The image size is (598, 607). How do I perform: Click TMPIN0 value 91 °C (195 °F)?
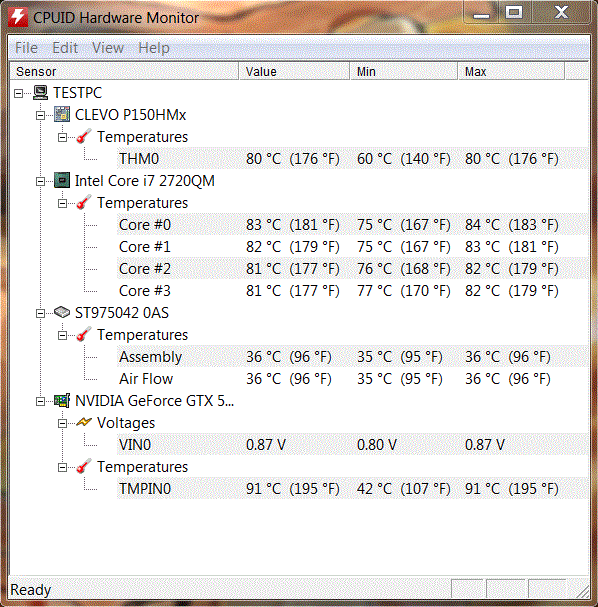click(x=293, y=489)
